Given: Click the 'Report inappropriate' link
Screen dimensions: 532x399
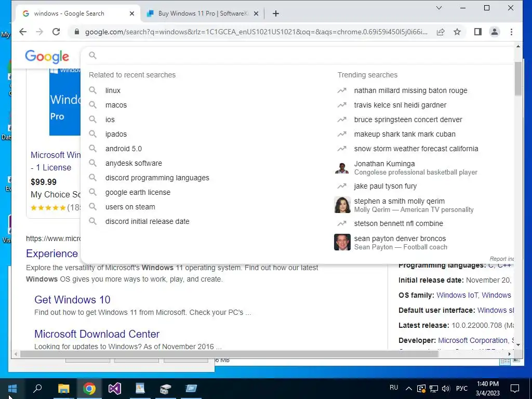Looking at the screenshot, I should [501, 259].
